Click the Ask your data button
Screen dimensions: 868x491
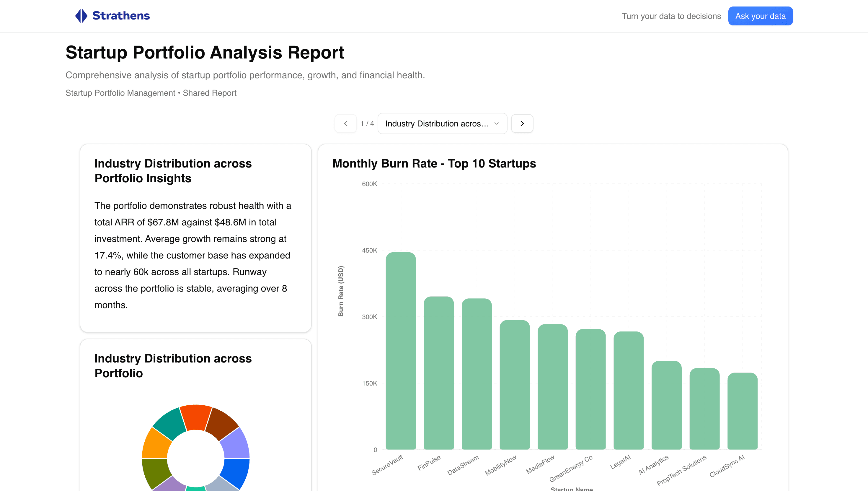760,16
